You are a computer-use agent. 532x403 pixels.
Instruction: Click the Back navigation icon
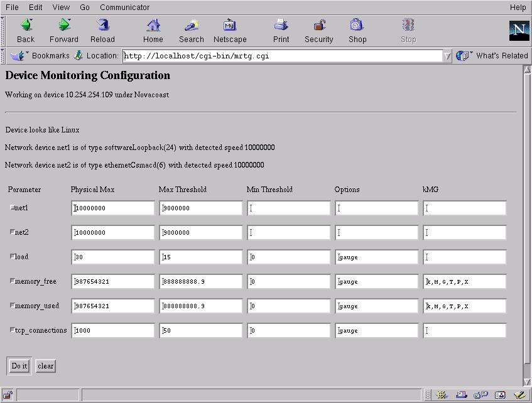(26, 26)
